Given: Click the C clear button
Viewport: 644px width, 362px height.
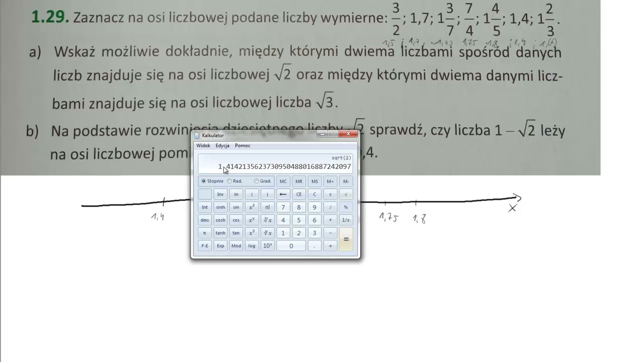Looking at the screenshot, I should pyautogui.click(x=314, y=194).
